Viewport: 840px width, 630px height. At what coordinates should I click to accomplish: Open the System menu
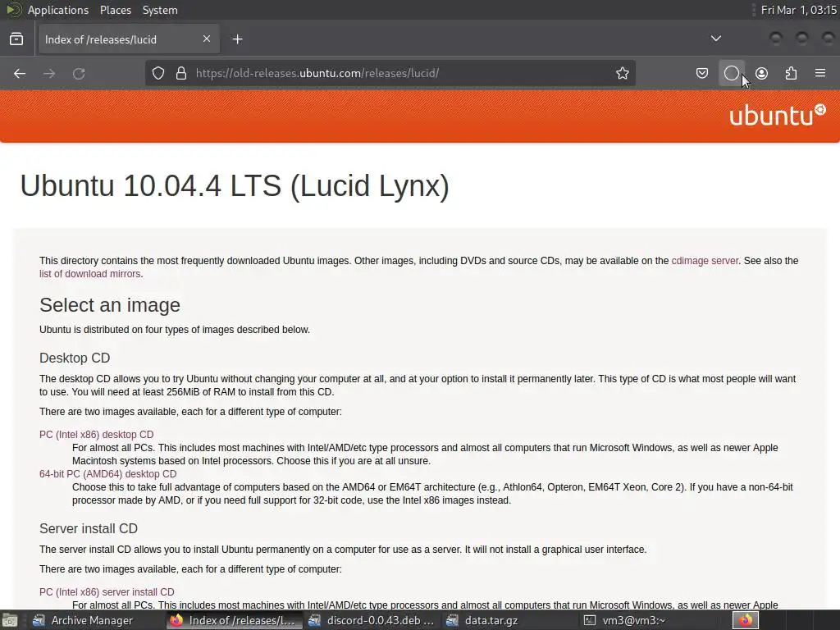[160, 10]
